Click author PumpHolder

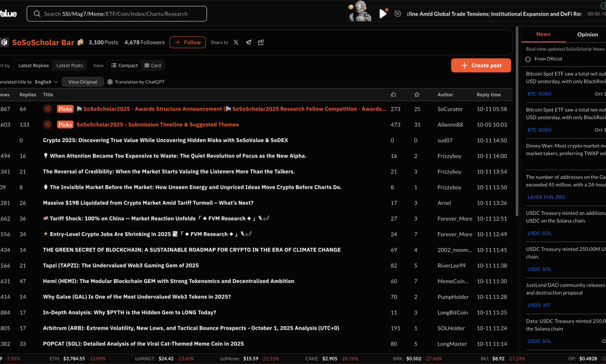(x=453, y=297)
